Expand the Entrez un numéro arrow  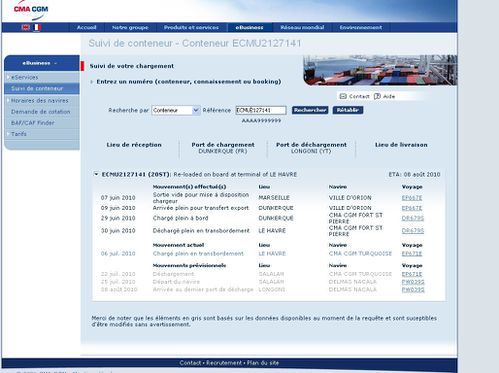92,82
